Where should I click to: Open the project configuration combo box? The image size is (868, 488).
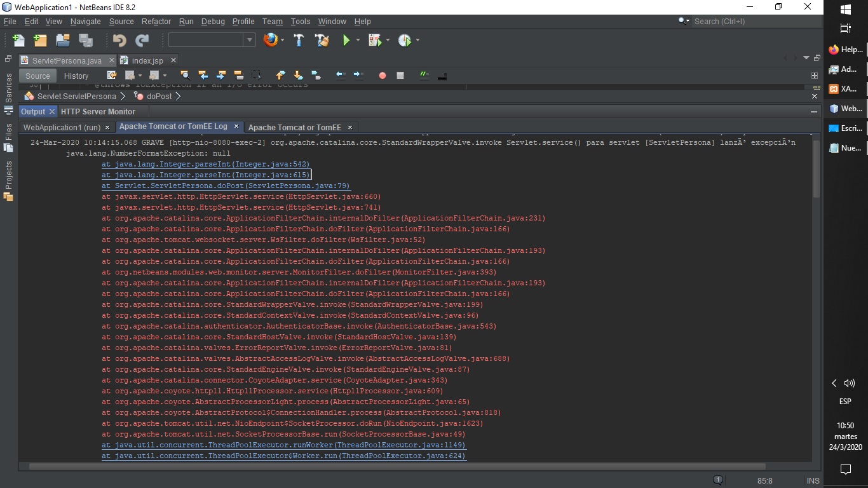212,40
